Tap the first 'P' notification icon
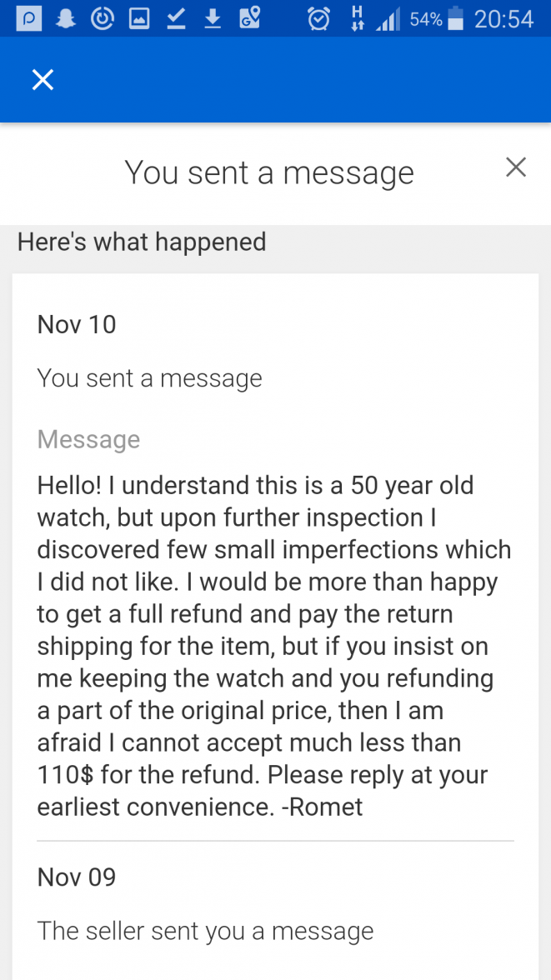This screenshot has width=551, height=980. 28,18
